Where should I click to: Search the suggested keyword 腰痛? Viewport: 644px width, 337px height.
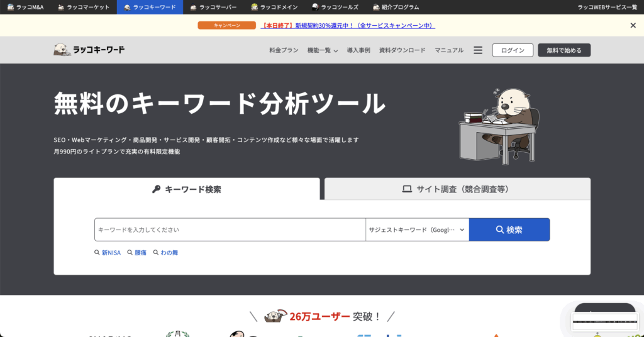[136, 253]
